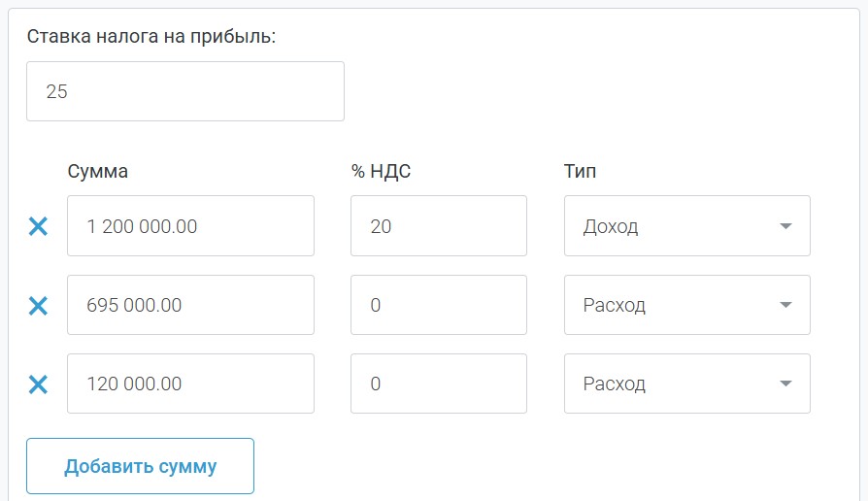Screen dimensions: 868x501
Task: Expand type dropdown in 695 000.00 row
Action: [686, 305]
